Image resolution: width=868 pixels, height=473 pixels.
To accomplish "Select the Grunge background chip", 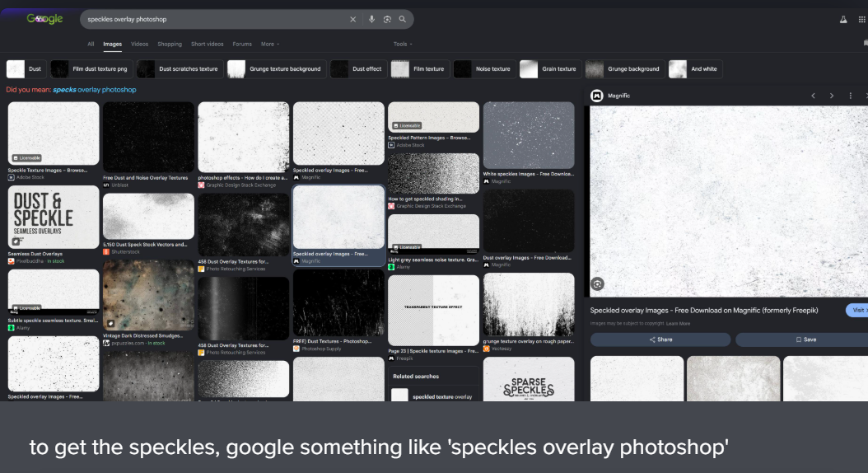I will point(625,69).
